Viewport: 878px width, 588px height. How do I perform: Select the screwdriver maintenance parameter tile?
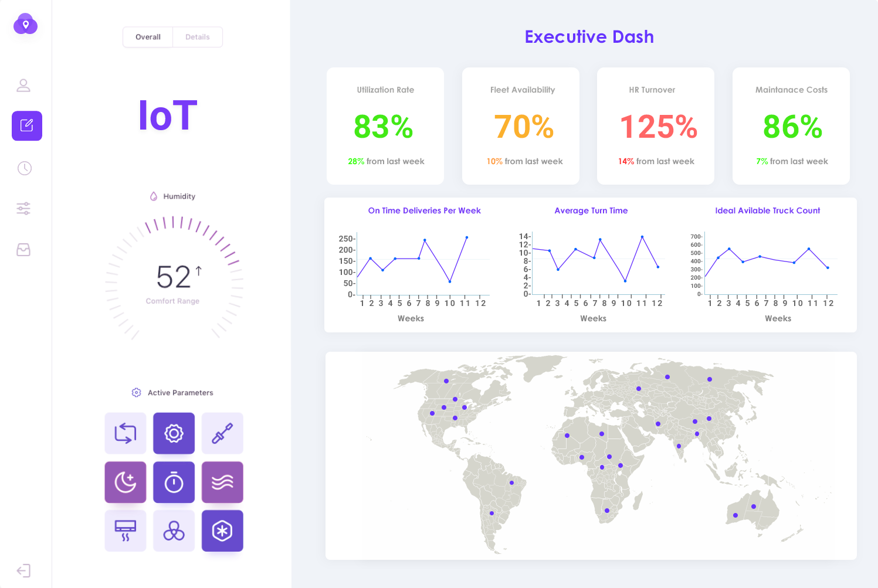(x=222, y=433)
